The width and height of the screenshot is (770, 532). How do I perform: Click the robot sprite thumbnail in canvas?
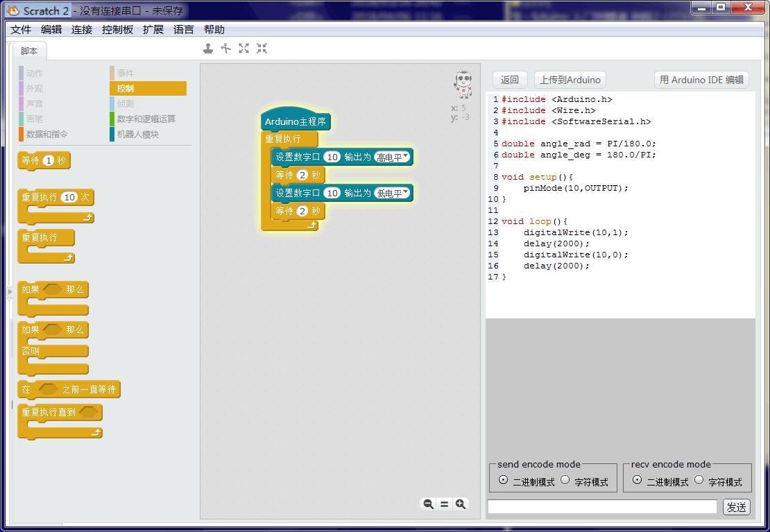pos(463,85)
